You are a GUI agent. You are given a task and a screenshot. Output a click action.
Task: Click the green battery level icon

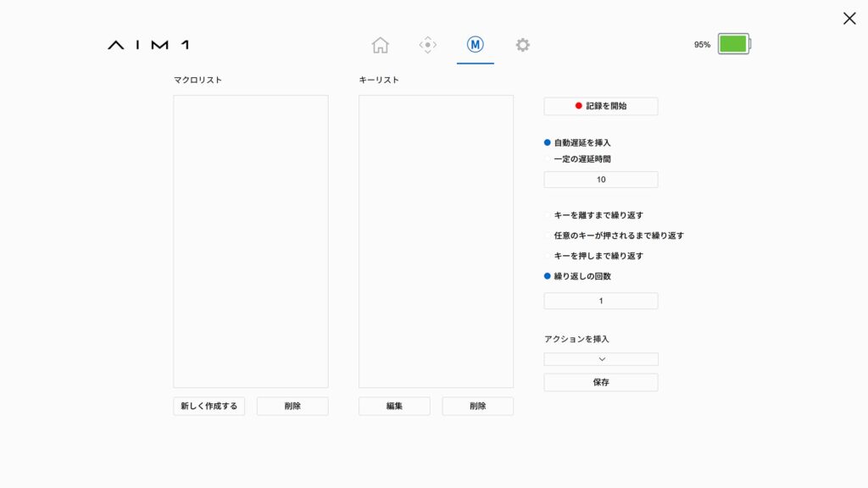pyautogui.click(x=733, y=44)
